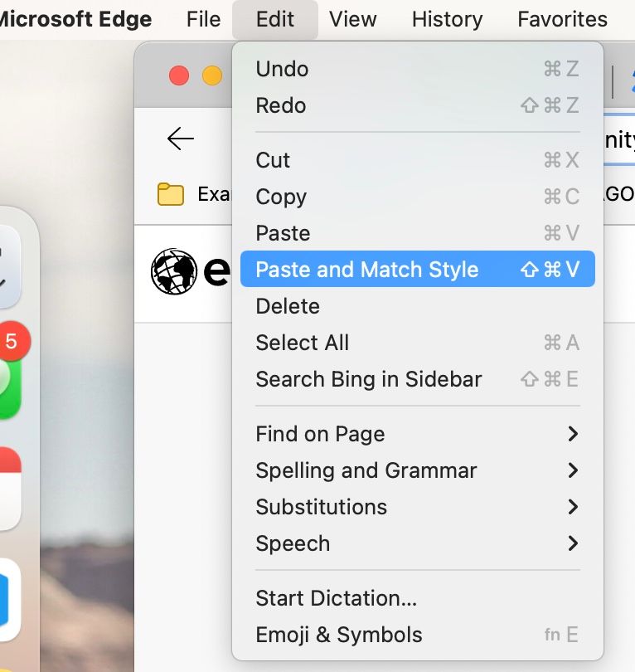This screenshot has width=635, height=672.
Task: Choose Redo in the Edit menu
Action: (418, 105)
